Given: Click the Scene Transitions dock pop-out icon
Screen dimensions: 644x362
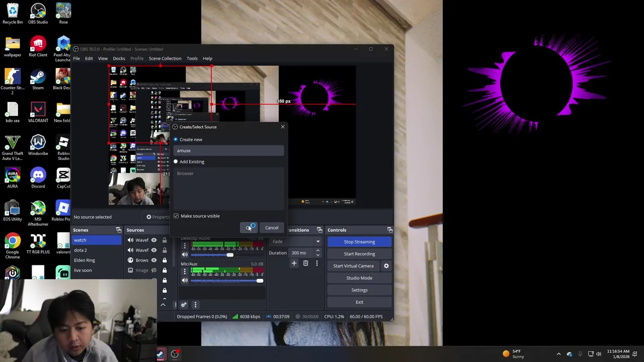Looking at the screenshot, I should (x=319, y=230).
